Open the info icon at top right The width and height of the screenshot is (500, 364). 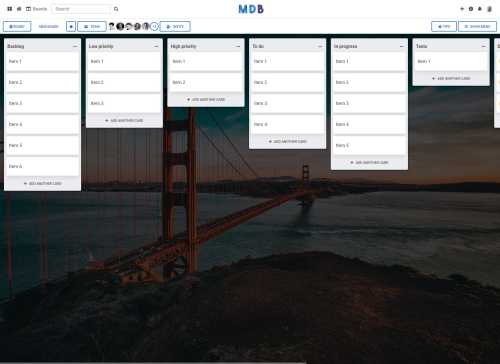pyautogui.click(x=471, y=9)
